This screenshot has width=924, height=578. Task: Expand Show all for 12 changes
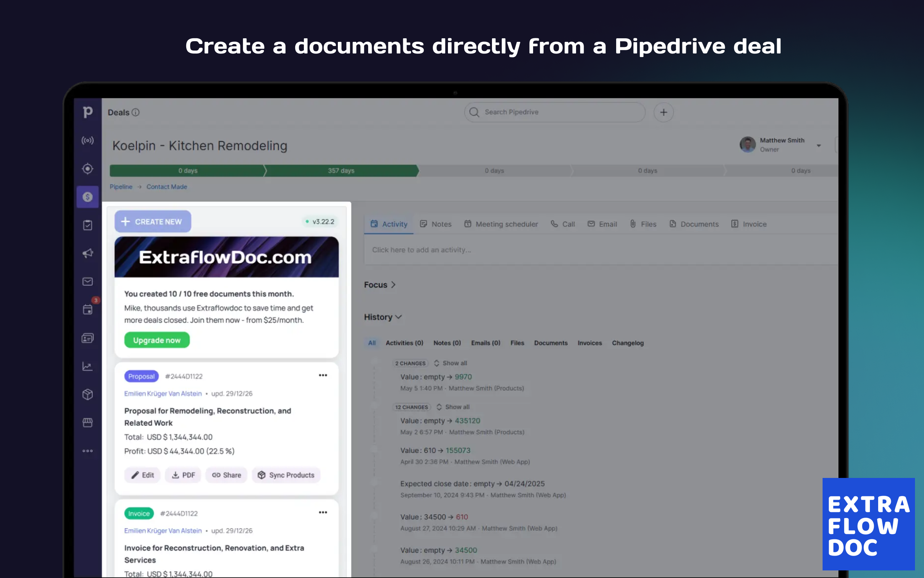click(x=453, y=407)
